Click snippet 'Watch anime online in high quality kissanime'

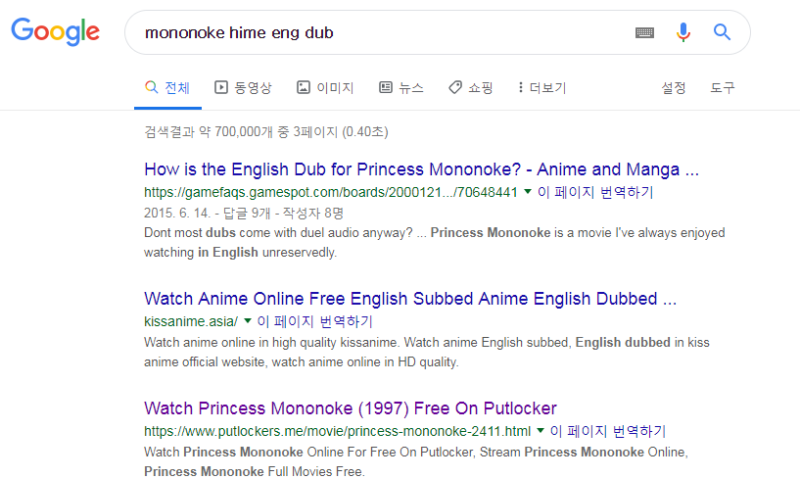[427, 352]
